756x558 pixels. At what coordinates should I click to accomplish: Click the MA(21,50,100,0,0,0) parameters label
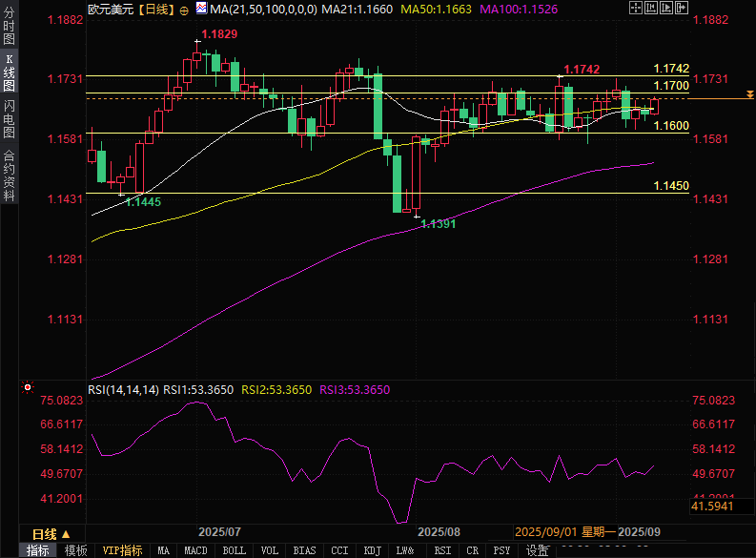click(264, 10)
